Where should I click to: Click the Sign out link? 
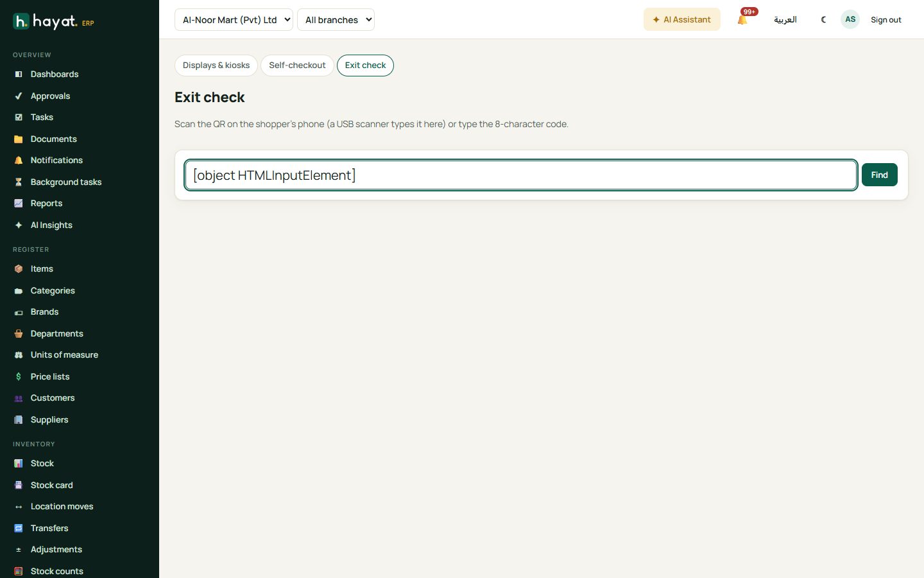click(886, 20)
